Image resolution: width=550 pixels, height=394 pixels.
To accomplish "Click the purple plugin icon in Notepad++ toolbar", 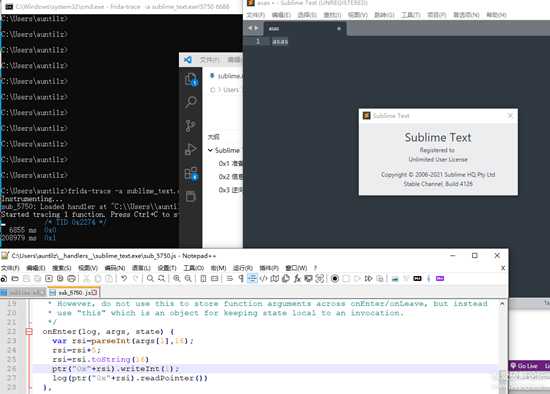I will point(440,279).
